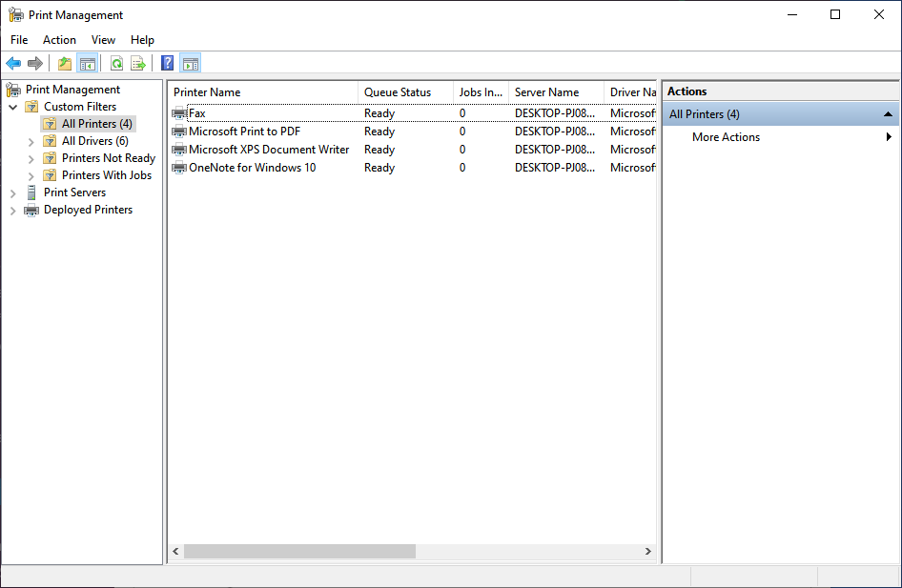The image size is (902, 588).
Task: Expand the Printers Not Ready node
Action: click(31, 159)
